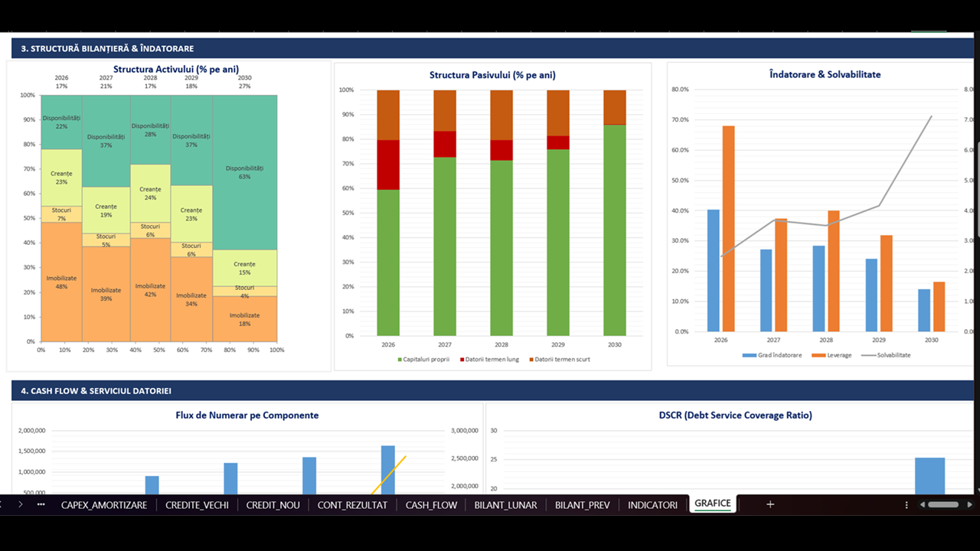Open the hidden sheets ellipsis menu
The height and width of the screenshot is (551, 980).
(41, 504)
